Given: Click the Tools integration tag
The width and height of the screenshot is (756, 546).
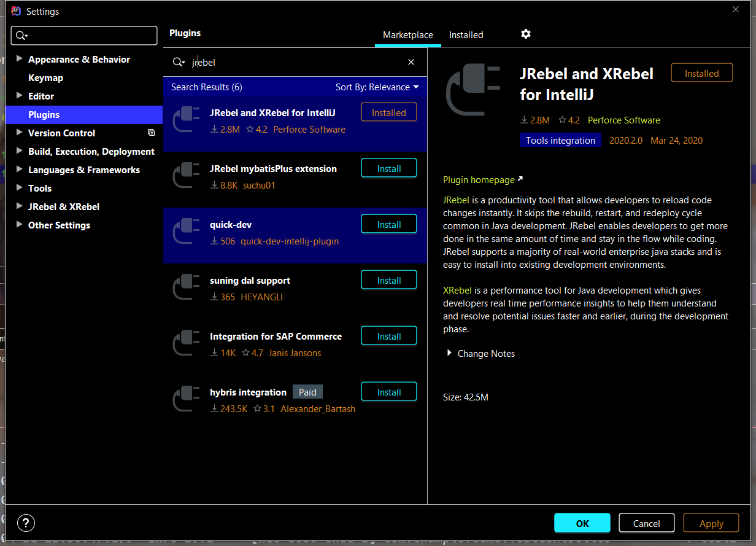Looking at the screenshot, I should coord(560,141).
